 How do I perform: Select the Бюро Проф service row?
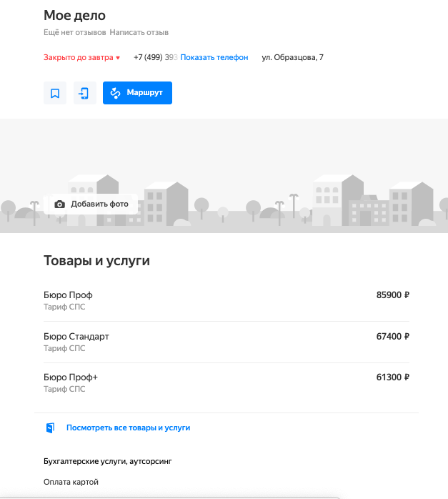pos(227,301)
